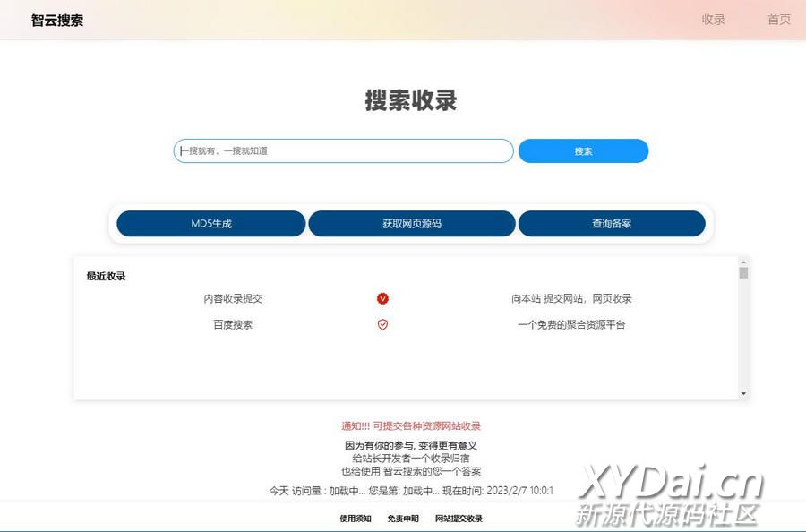Open the 收录 navigation item

click(x=713, y=20)
